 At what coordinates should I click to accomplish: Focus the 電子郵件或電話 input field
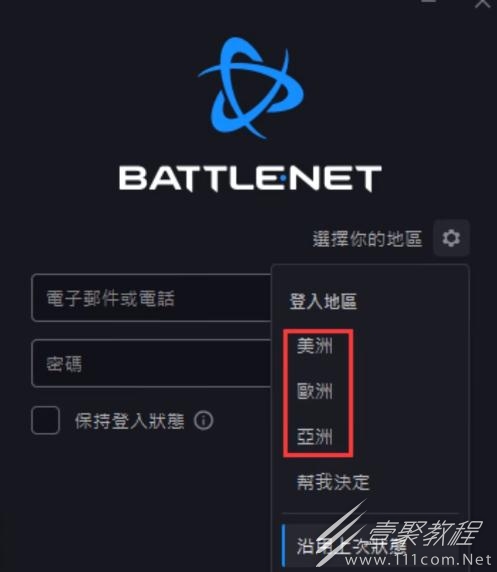point(151,298)
